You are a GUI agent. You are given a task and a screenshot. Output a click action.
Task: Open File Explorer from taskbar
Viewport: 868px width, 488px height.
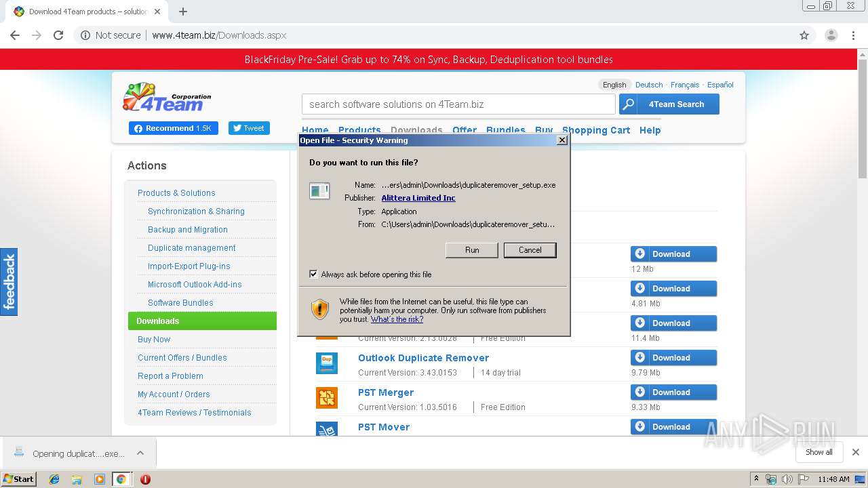tap(77, 479)
